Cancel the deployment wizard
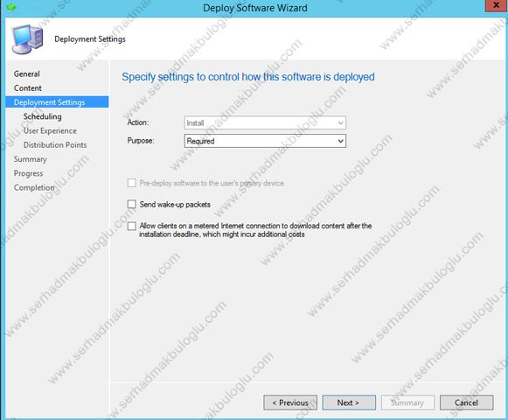The width and height of the screenshot is (508, 420). click(467, 402)
